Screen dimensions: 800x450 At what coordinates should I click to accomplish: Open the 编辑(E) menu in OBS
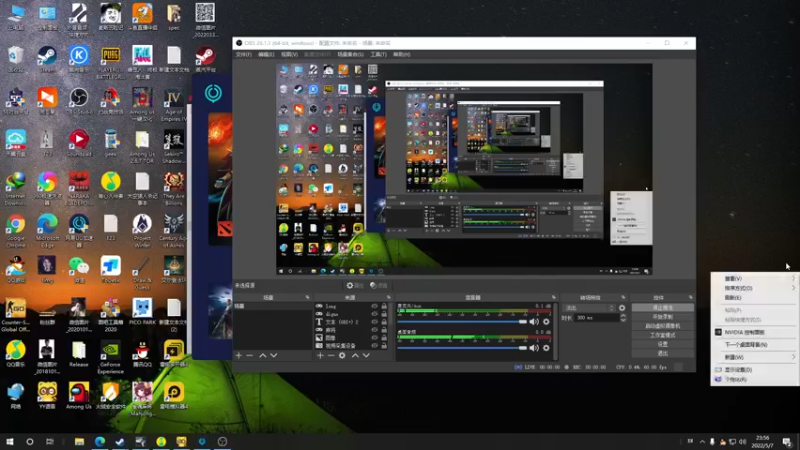[x=266, y=54]
